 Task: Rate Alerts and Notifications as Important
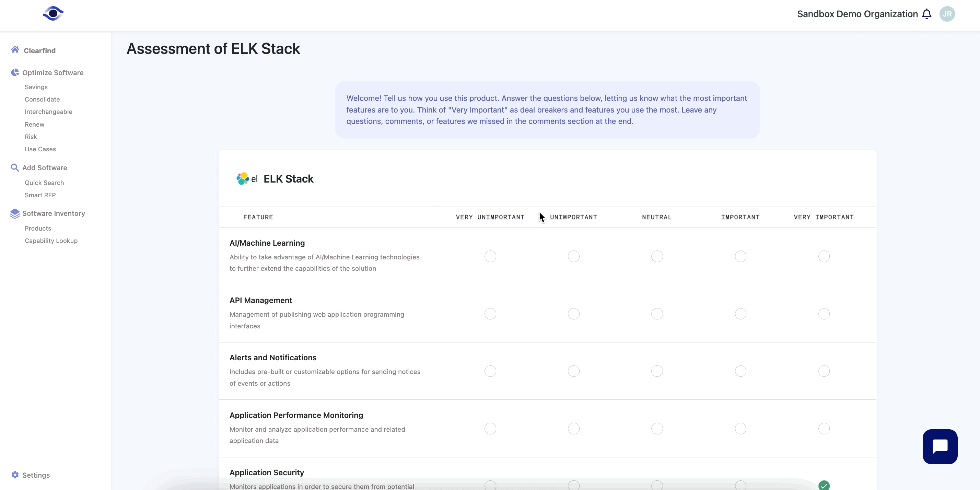coord(740,371)
